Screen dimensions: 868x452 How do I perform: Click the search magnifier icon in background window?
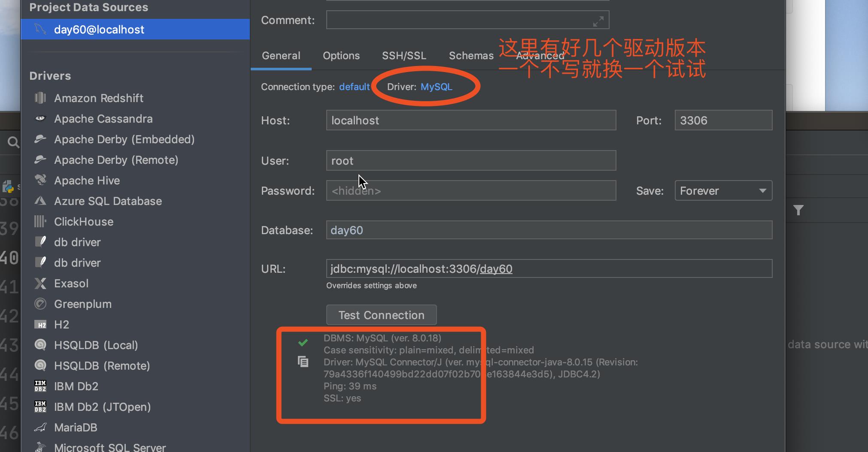(13, 142)
